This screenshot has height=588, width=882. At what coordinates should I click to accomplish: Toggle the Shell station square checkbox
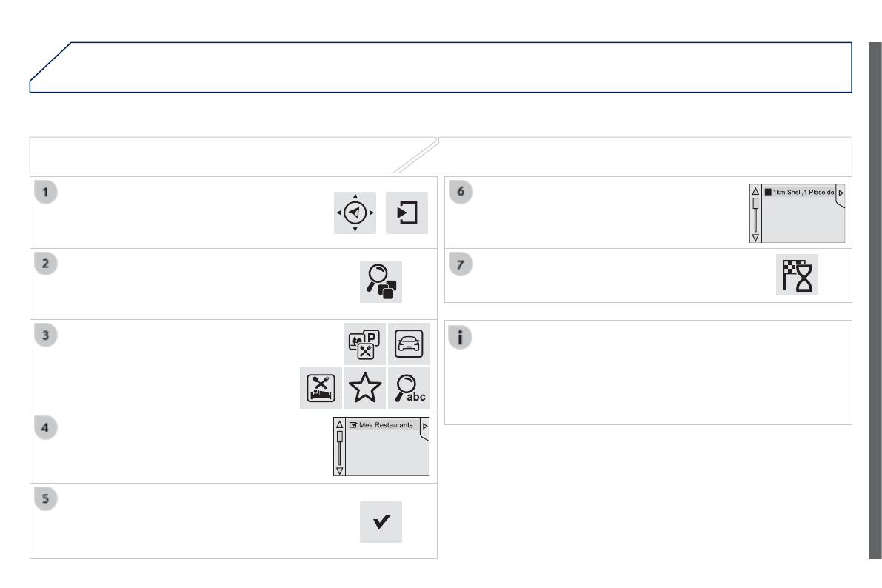[x=768, y=192]
